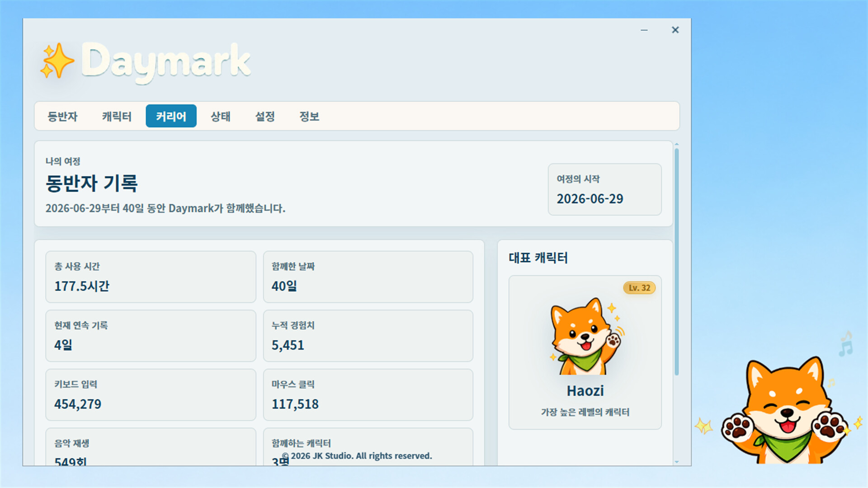The height and width of the screenshot is (488, 868).
Task: Select the 누적 경험치 card
Action: 368,336
